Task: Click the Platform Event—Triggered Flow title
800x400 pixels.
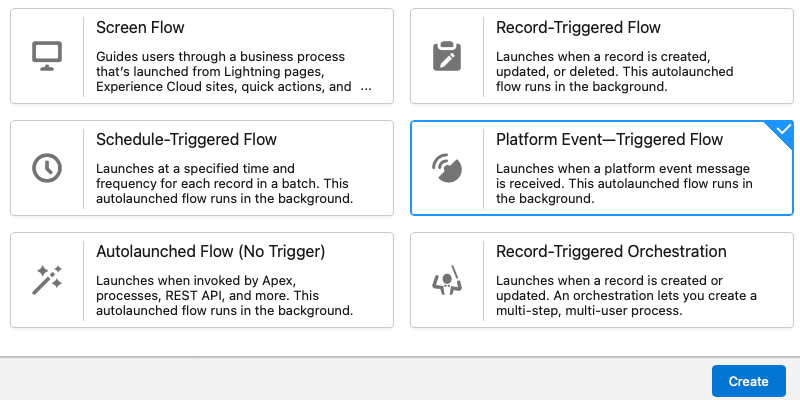Action: [610, 139]
